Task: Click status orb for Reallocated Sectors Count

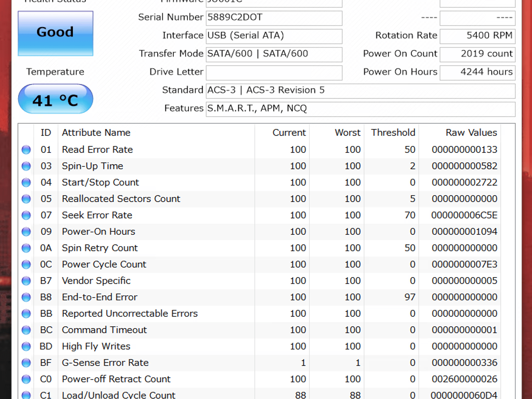Action: (x=26, y=199)
